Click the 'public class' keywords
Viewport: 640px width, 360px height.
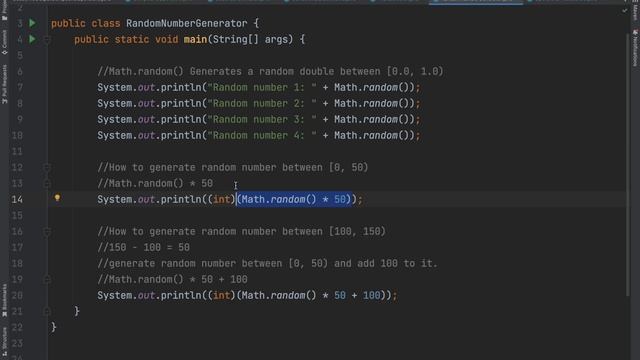(x=86, y=23)
